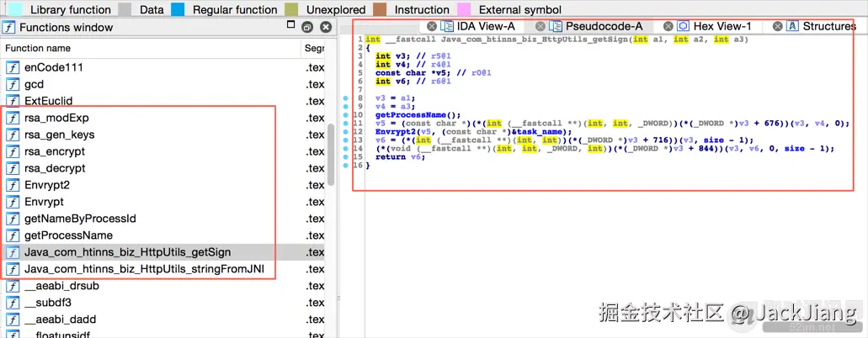Screen dimensions: 868x338
Task: Close the Hex View-1 tab
Action: (x=668, y=26)
